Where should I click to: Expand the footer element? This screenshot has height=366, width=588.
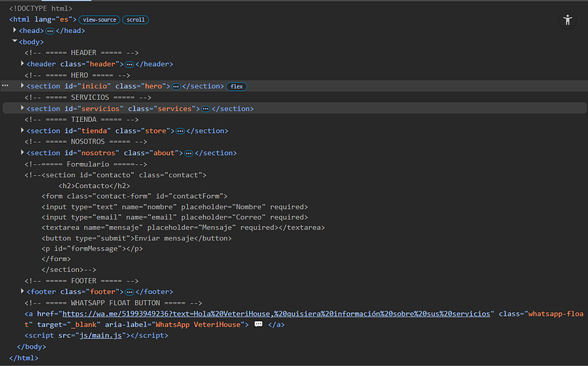click(x=22, y=291)
